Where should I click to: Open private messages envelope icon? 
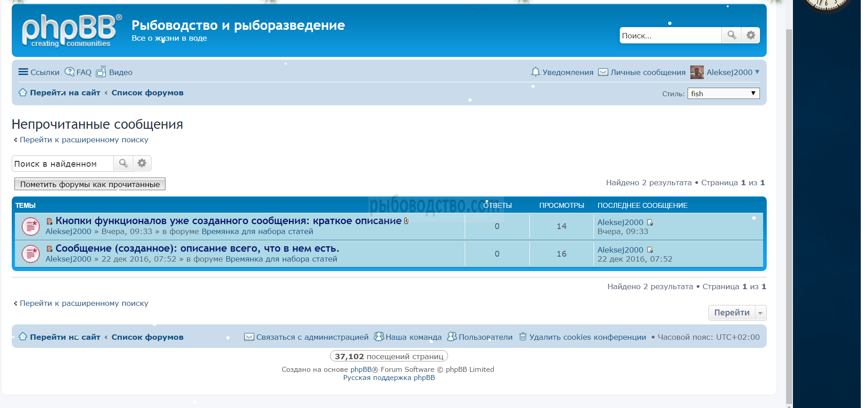point(603,72)
